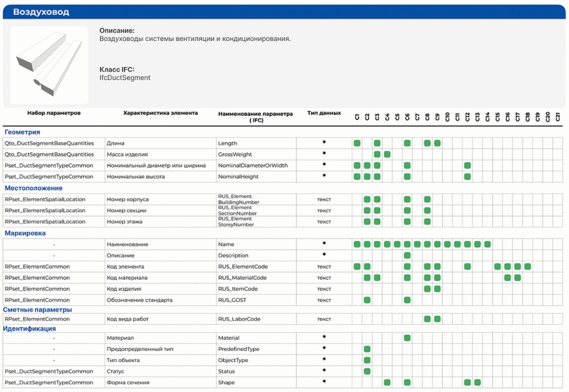This screenshot has height=392, width=569.
Task: Click the Воздуховод title bar
Action: (284, 12)
